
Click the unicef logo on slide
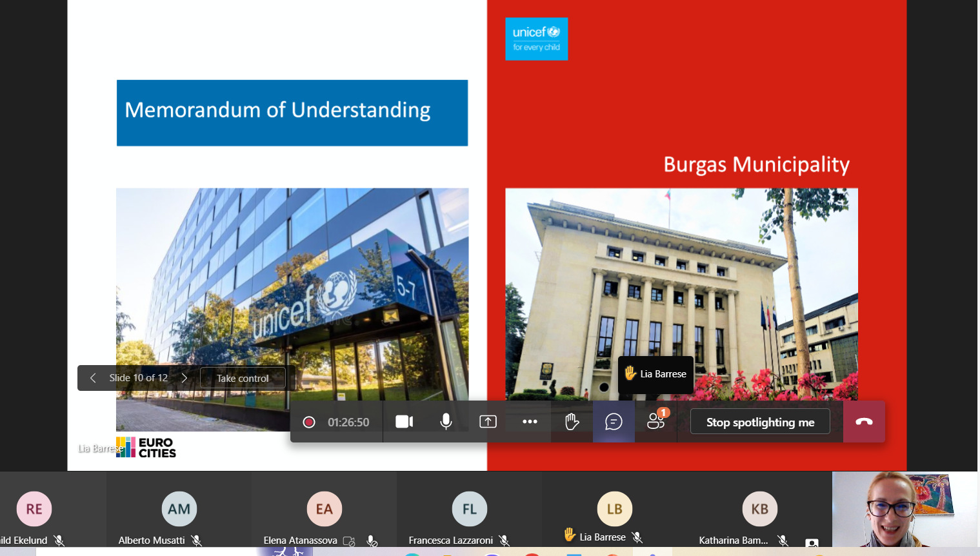pyautogui.click(x=537, y=39)
